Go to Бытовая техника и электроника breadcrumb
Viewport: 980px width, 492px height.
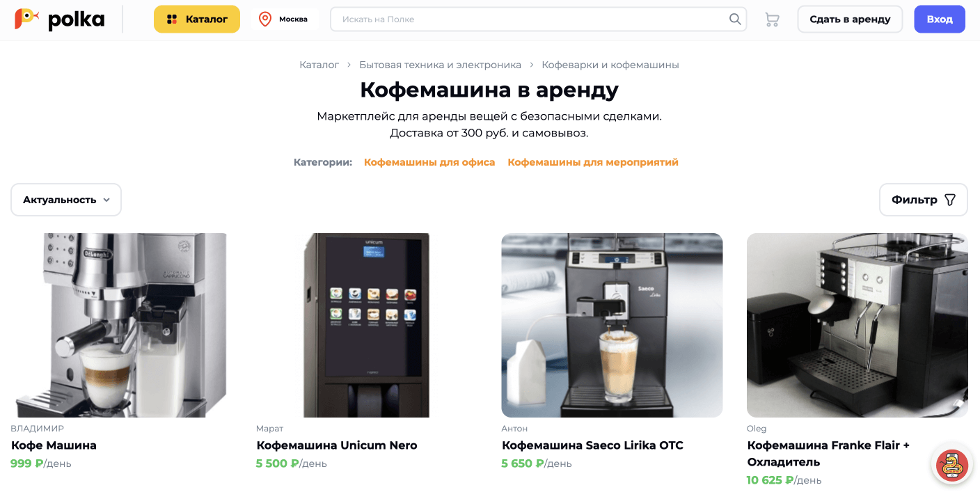tap(440, 65)
